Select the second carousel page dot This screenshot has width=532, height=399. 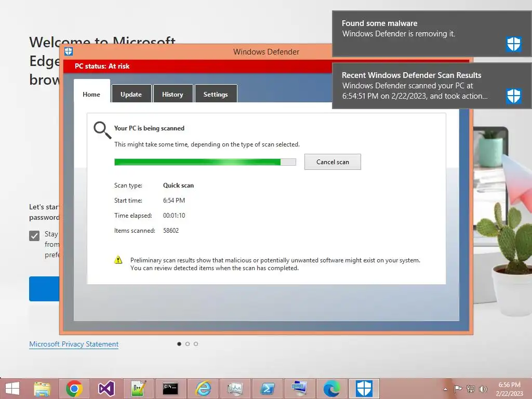click(x=188, y=344)
